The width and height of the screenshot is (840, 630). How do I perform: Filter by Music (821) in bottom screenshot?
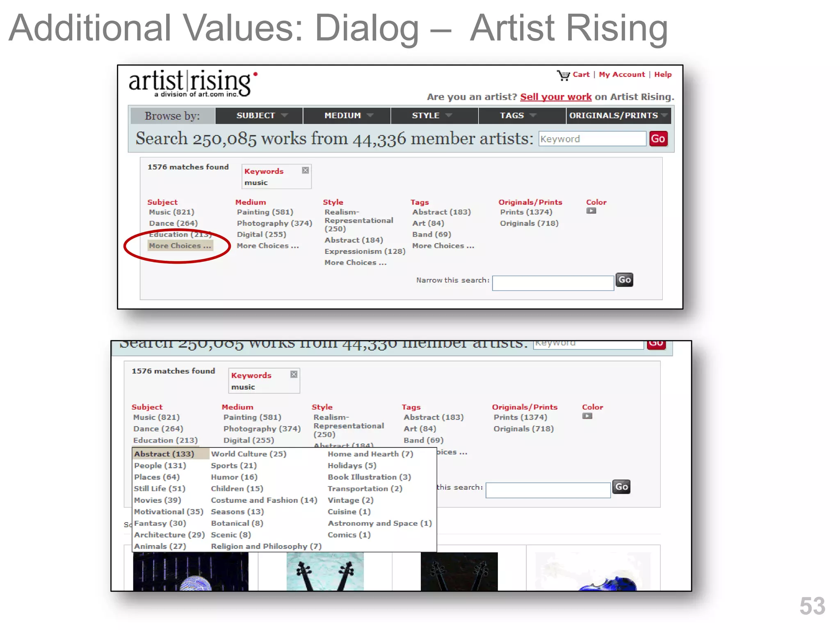pos(156,417)
